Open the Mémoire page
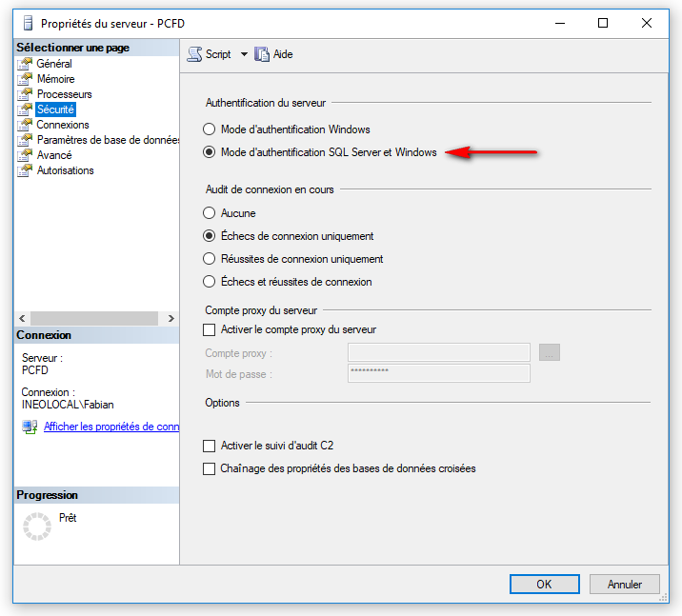The height and width of the screenshot is (616, 682). coord(55,79)
